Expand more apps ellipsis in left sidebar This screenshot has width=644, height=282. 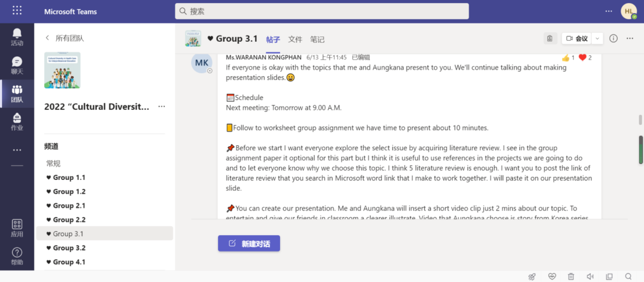click(x=17, y=150)
